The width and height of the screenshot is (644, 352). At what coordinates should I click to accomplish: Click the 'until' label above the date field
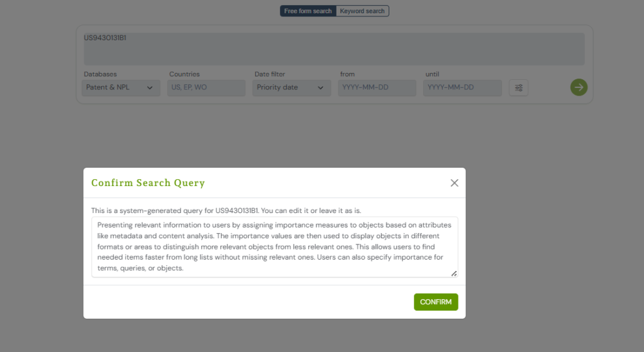[x=432, y=74]
